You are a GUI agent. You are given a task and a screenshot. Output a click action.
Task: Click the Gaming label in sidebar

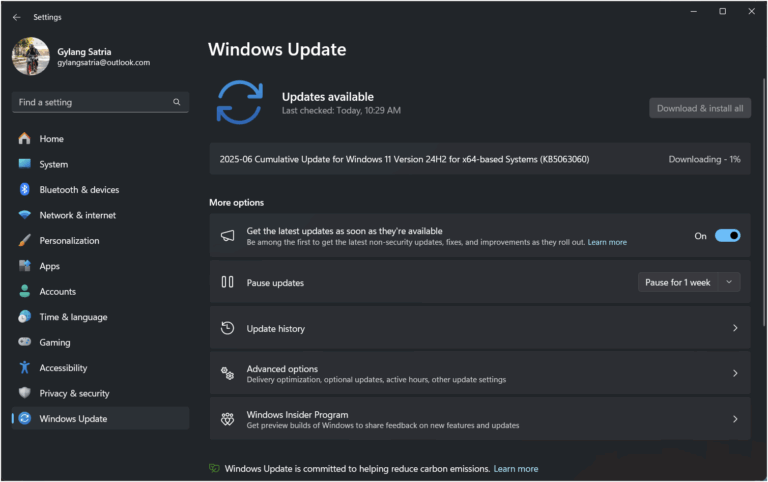[x=55, y=342]
